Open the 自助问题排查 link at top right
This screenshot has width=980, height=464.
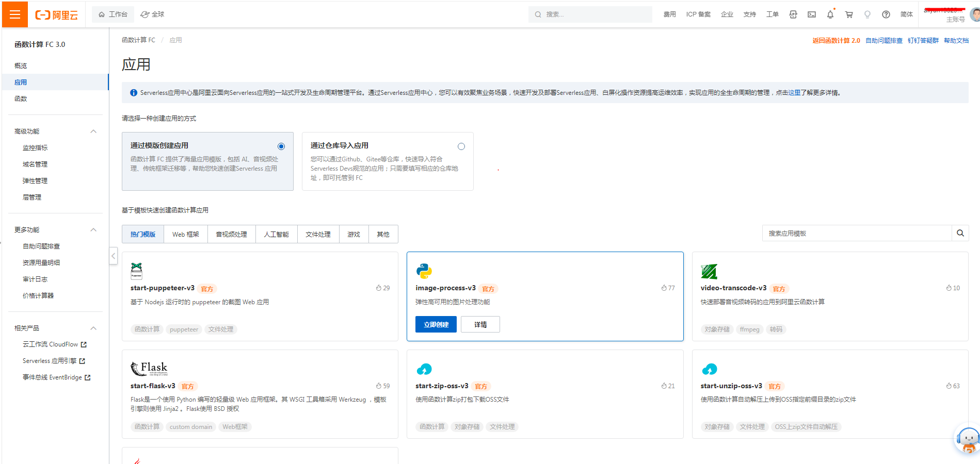click(x=884, y=41)
